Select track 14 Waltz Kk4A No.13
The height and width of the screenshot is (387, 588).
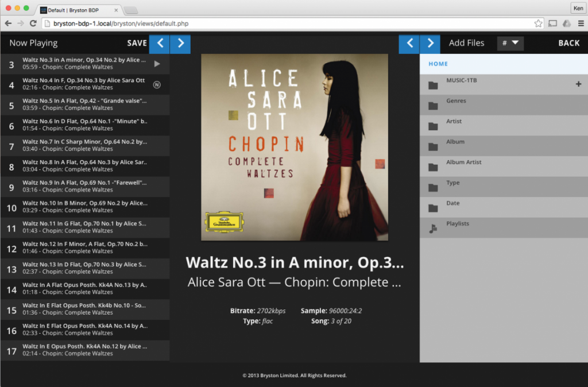(85, 289)
